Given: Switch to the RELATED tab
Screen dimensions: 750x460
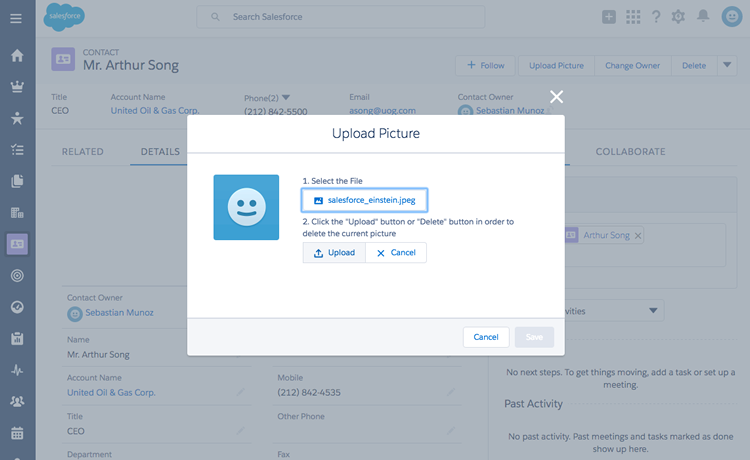Looking at the screenshot, I should 82,152.
